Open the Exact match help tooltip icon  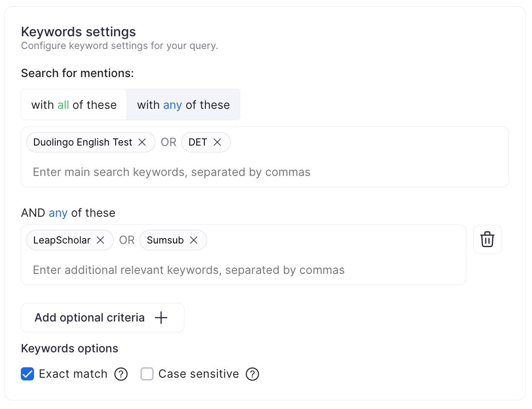(121, 374)
